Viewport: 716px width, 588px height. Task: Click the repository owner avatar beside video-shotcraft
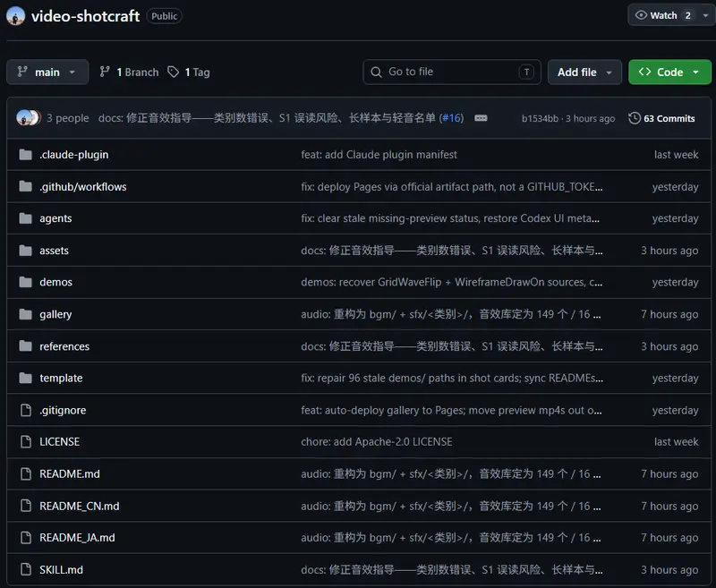(x=15, y=16)
